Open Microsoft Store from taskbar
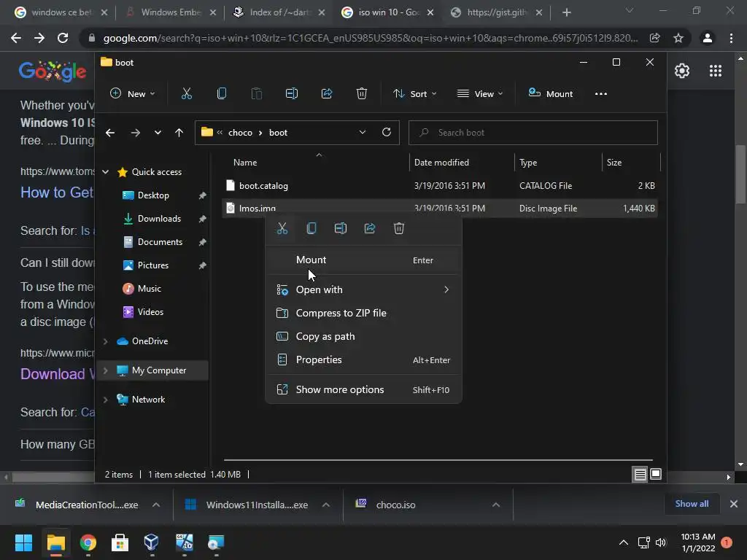The width and height of the screenshot is (747, 560). click(x=120, y=542)
